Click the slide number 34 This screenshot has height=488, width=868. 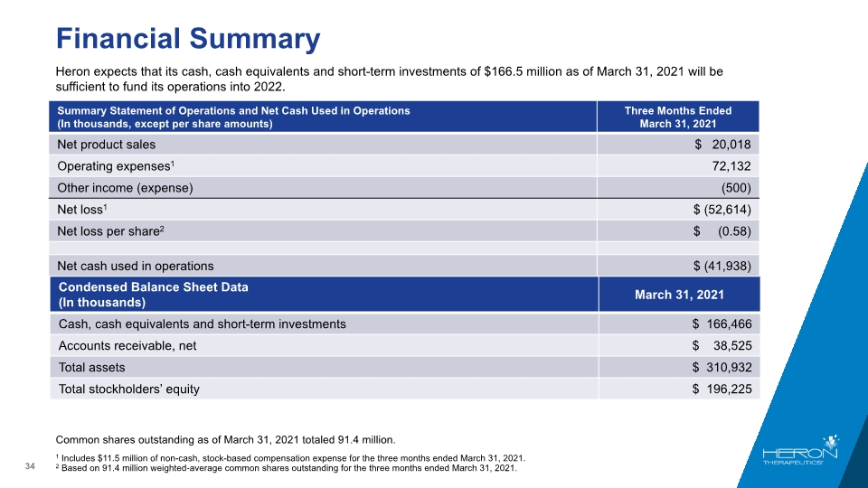coord(30,466)
